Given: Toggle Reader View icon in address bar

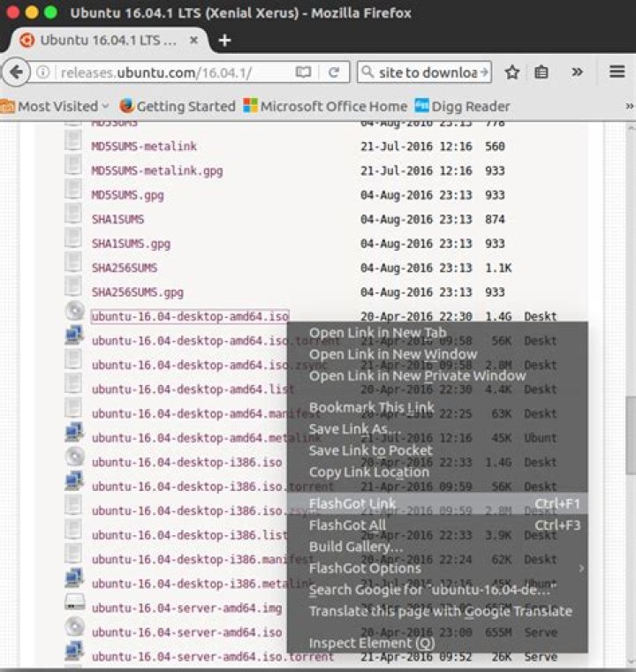Looking at the screenshot, I should (x=303, y=72).
